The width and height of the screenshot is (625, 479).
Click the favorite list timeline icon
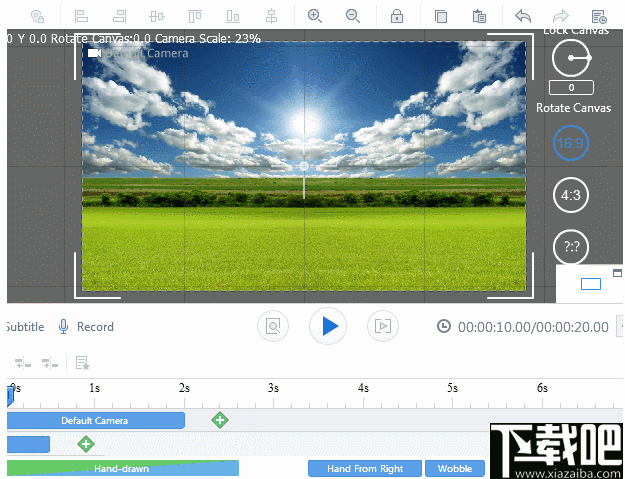point(83,363)
